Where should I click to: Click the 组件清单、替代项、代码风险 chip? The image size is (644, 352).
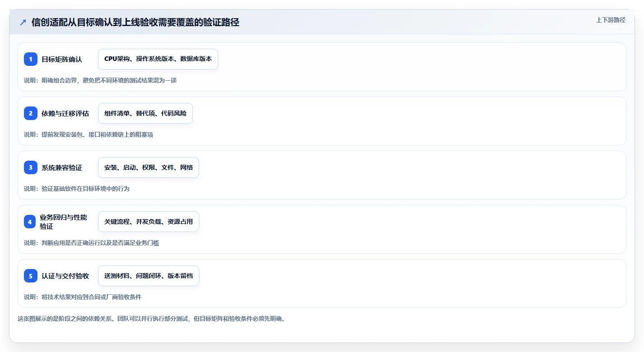(x=145, y=113)
